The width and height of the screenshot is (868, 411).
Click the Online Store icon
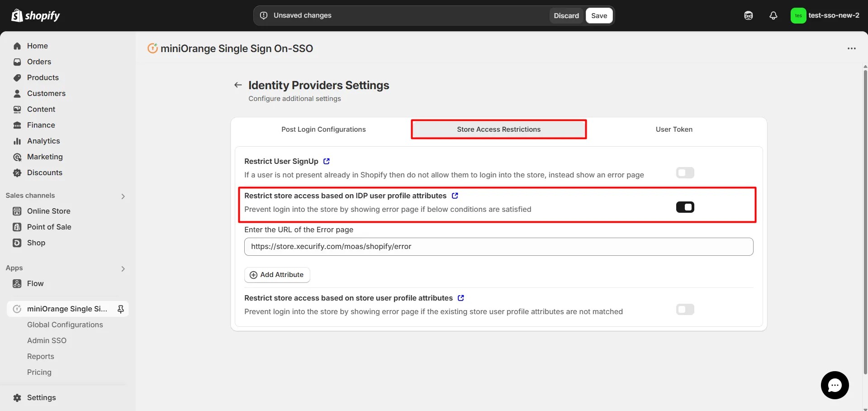click(x=17, y=211)
